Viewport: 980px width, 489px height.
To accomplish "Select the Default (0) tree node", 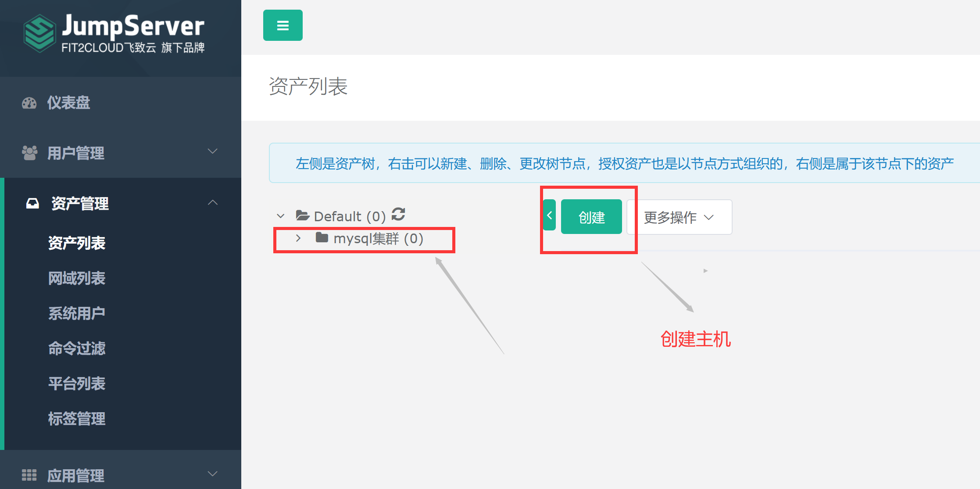I will [x=350, y=216].
